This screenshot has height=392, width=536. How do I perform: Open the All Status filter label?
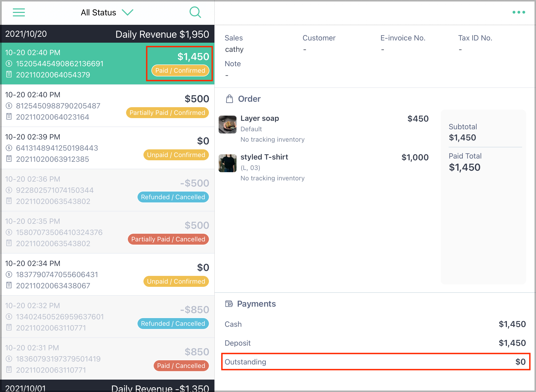[x=99, y=12]
